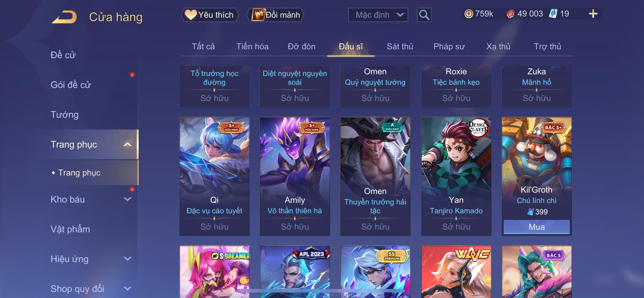The height and width of the screenshot is (298, 644).
Task: Open the Yêu thích heart favorites
Action: (x=210, y=15)
